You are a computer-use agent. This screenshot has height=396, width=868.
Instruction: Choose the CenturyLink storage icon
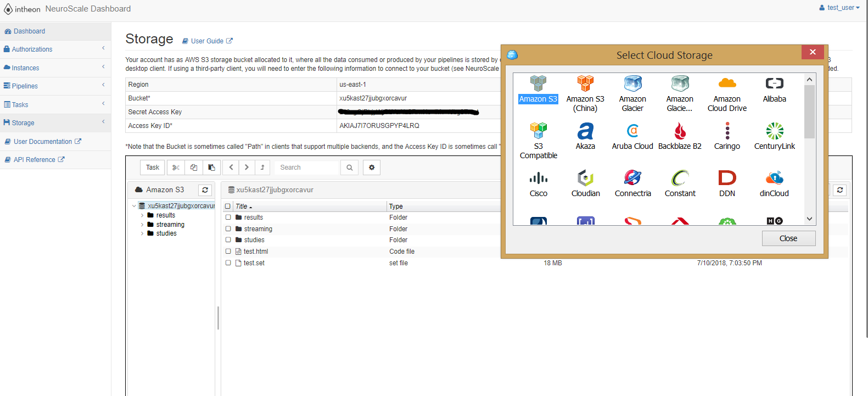[x=774, y=131]
